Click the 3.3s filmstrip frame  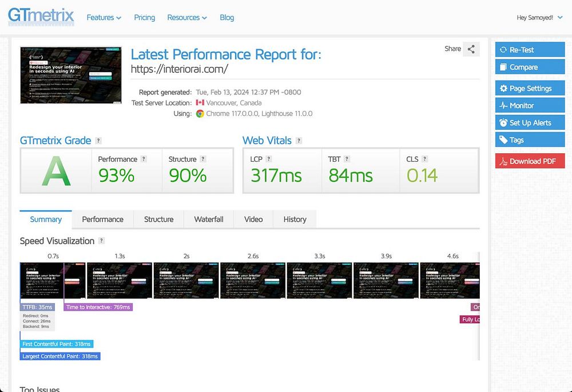pos(320,281)
